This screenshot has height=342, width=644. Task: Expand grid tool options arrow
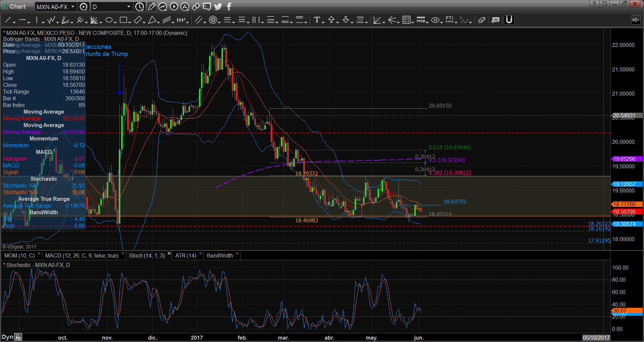(413, 22)
